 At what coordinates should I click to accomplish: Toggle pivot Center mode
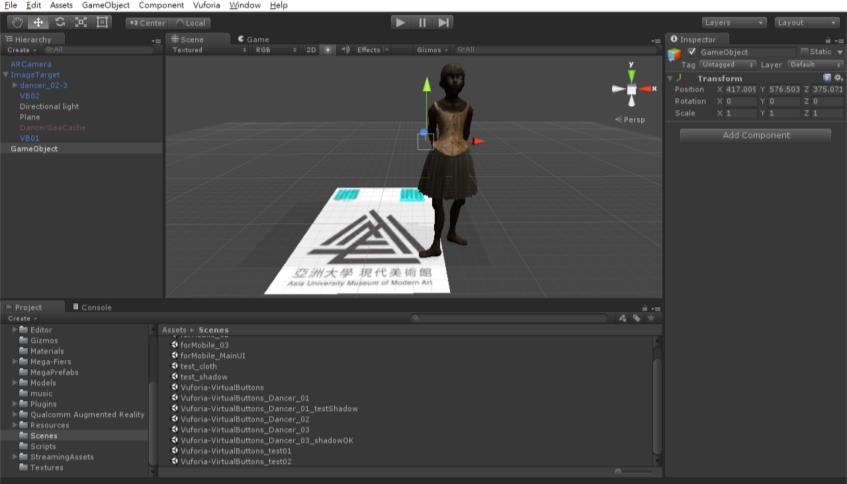point(147,23)
